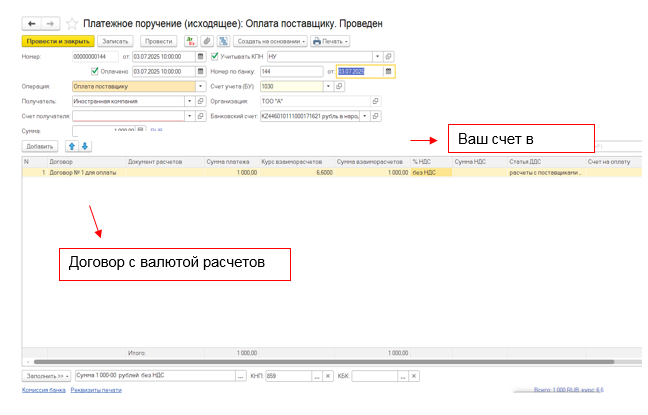
Task: Click the forward navigation arrow
Action: (x=50, y=22)
